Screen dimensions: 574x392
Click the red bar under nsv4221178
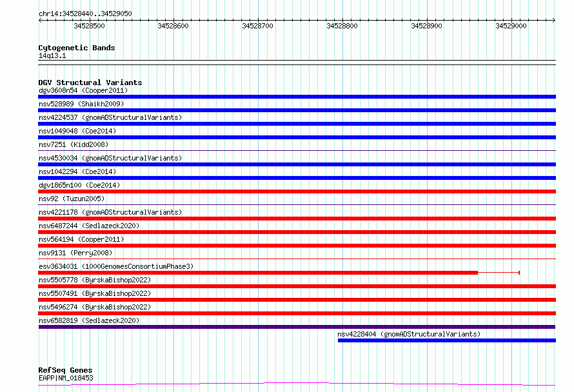(297, 219)
